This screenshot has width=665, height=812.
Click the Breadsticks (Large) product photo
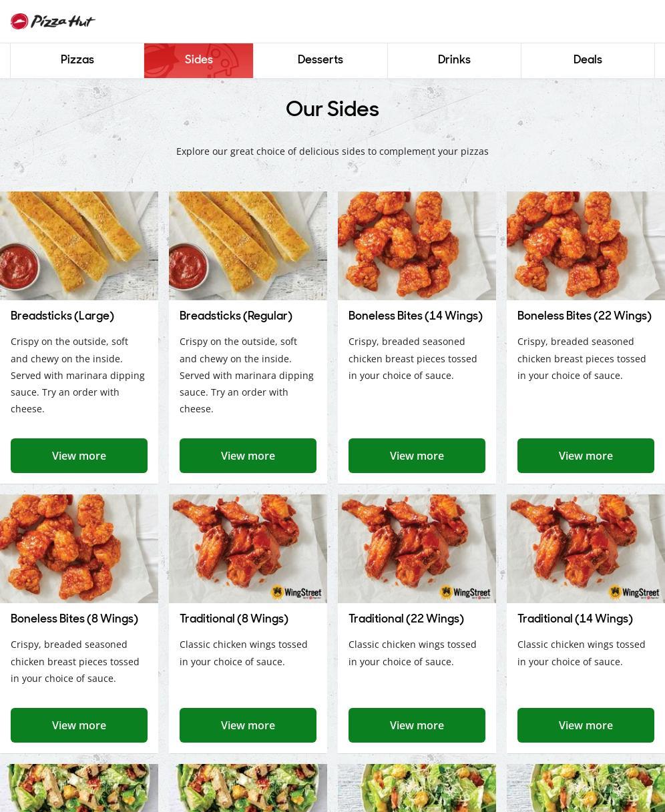(79, 246)
